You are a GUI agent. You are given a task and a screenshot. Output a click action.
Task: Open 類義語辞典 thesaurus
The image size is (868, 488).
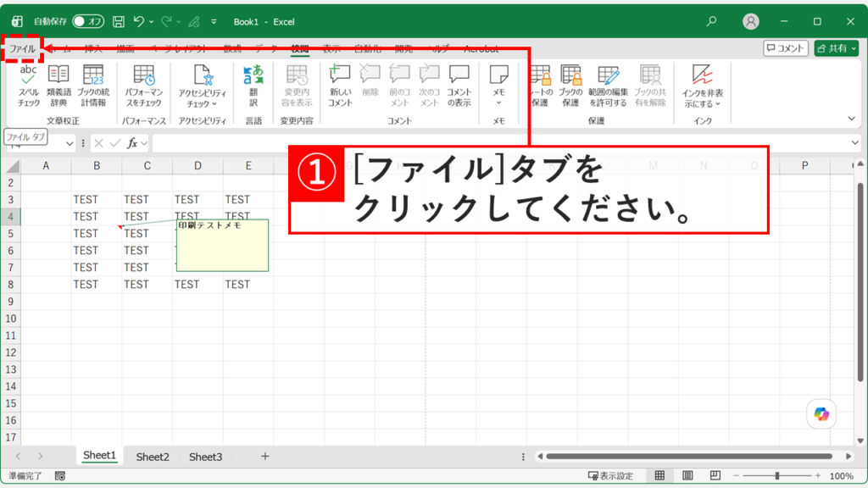click(x=58, y=86)
